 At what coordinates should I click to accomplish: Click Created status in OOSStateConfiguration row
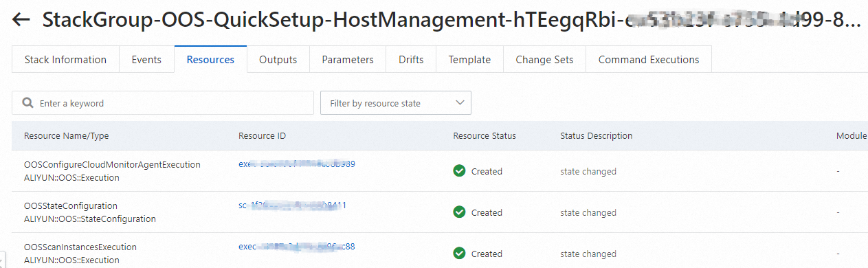(487, 213)
